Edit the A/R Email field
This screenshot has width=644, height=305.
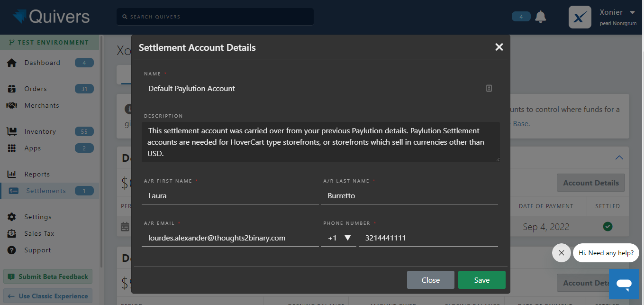point(230,238)
